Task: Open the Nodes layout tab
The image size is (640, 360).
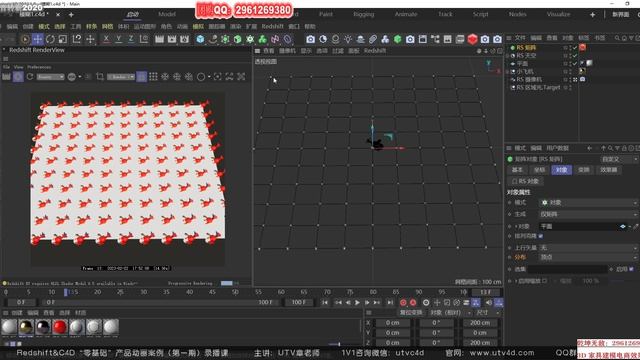Action: tap(517, 14)
